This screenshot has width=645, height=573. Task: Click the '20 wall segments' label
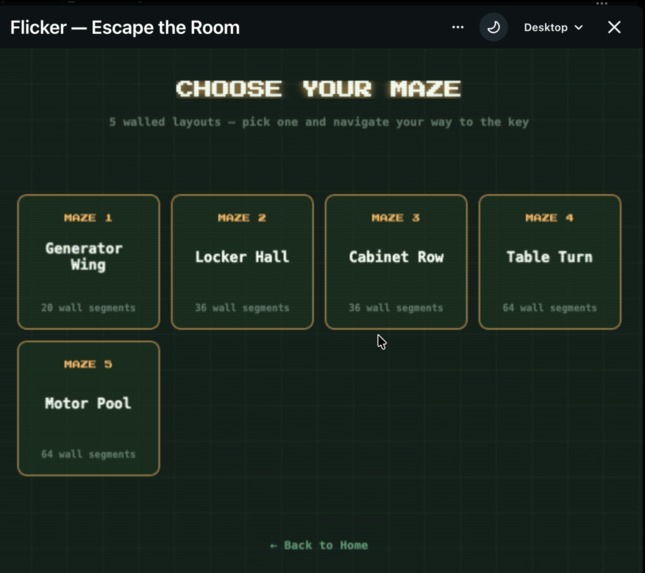coord(88,308)
